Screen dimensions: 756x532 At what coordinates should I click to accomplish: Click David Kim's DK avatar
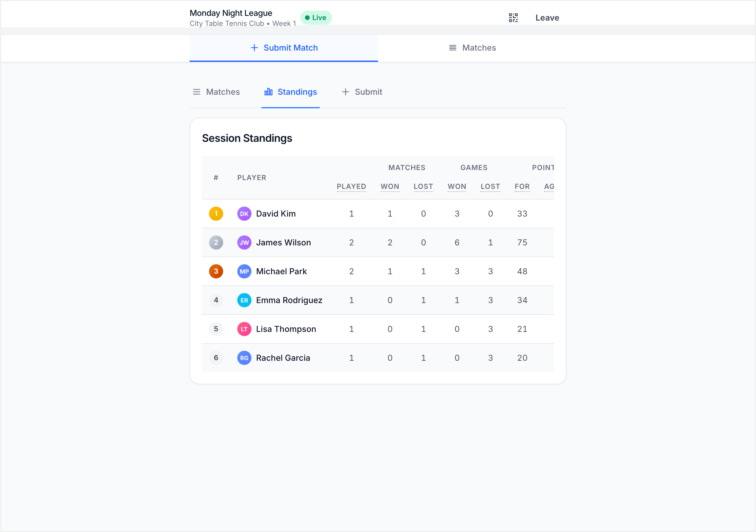244,214
